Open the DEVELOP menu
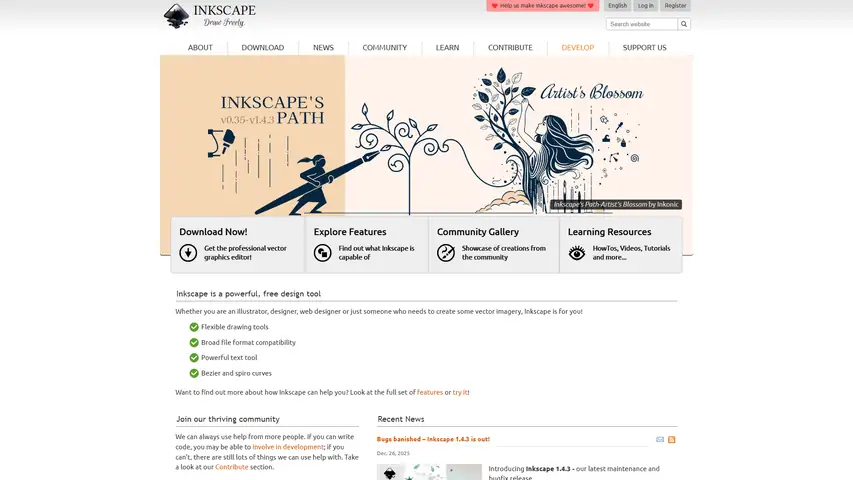 pyautogui.click(x=578, y=47)
